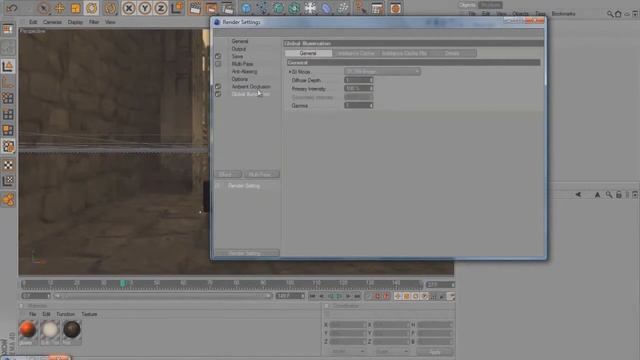The height and width of the screenshot is (360, 640).
Task: Click the Edges mode icon in left palette
Action: pyautogui.click(x=8, y=114)
